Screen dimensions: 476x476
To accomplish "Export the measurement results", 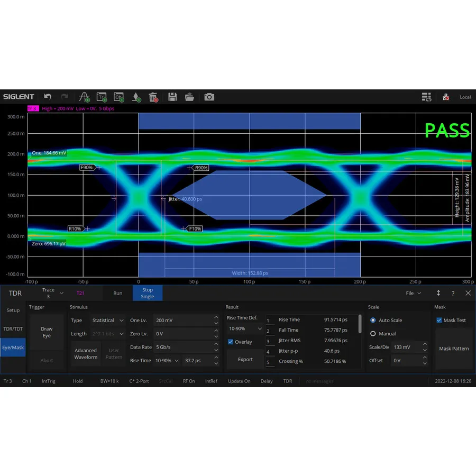I will tap(245, 359).
